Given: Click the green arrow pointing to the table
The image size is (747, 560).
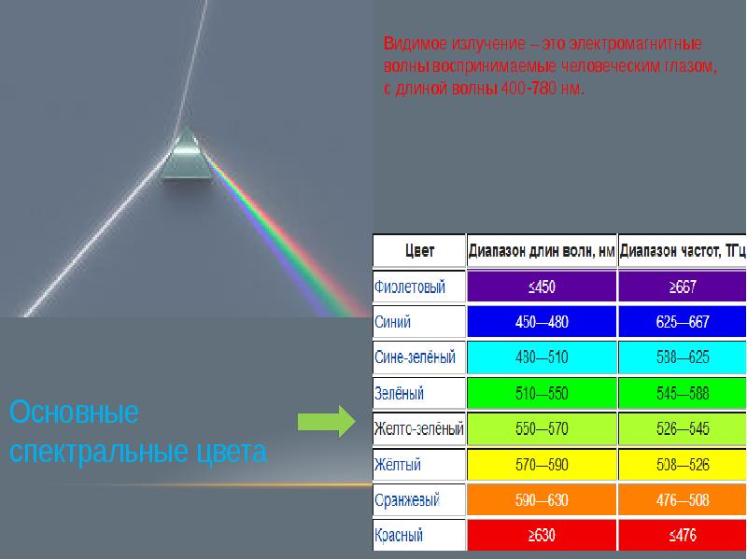Looking at the screenshot, I should 327,422.
